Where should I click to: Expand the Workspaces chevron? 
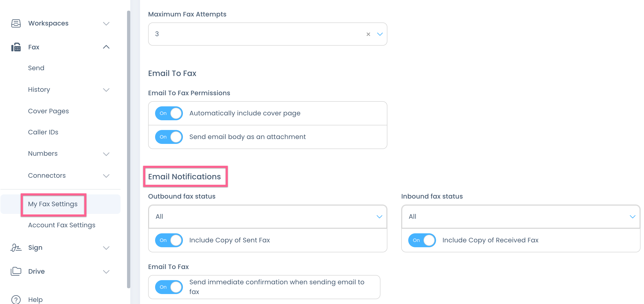point(106,24)
